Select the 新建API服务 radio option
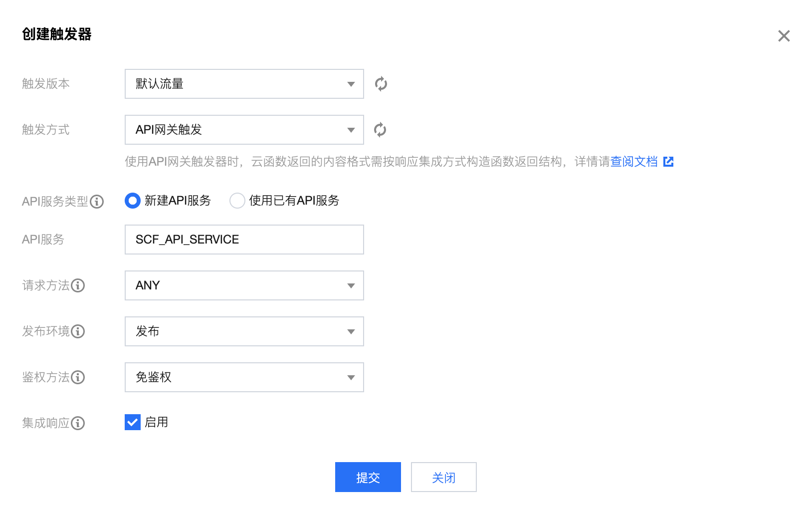The image size is (812, 515). (x=133, y=201)
